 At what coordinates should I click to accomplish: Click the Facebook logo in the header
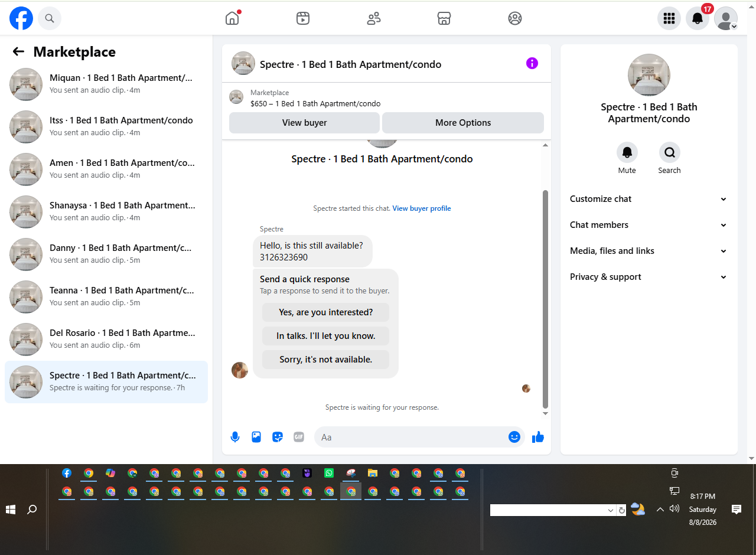[x=21, y=18]
